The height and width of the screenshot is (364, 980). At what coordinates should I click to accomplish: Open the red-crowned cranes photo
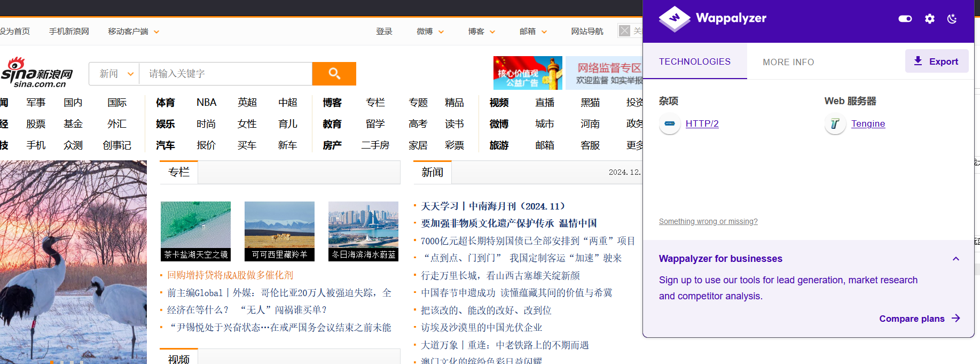coord(73,262)
